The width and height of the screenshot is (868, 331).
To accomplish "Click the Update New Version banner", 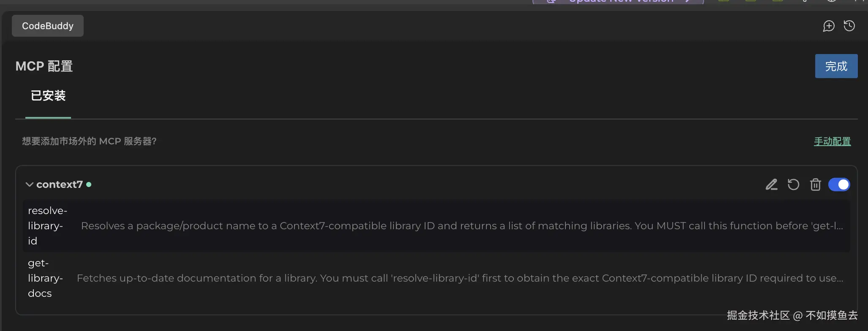I will point(618,2).
